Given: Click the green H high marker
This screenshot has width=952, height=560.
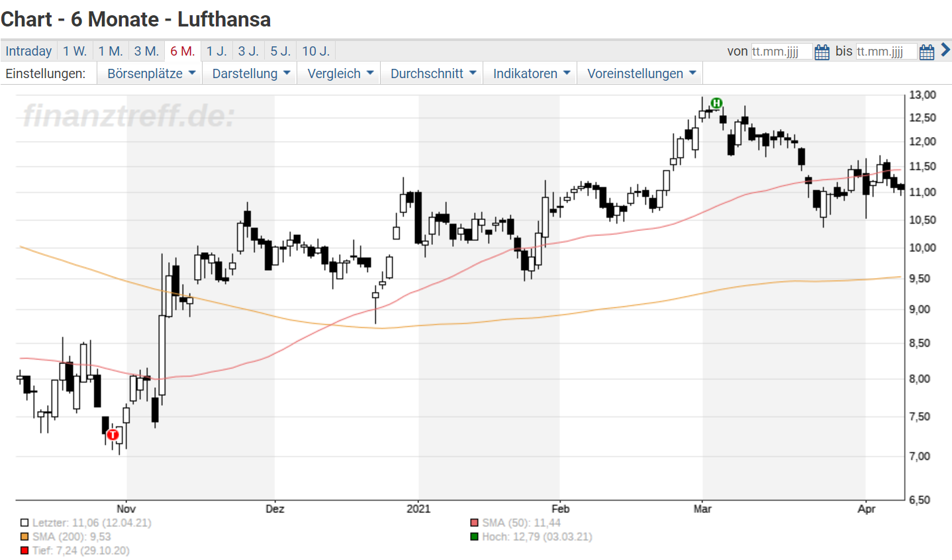Looking at the screenshot, I should pyautogui.click(x=716, y=103).
